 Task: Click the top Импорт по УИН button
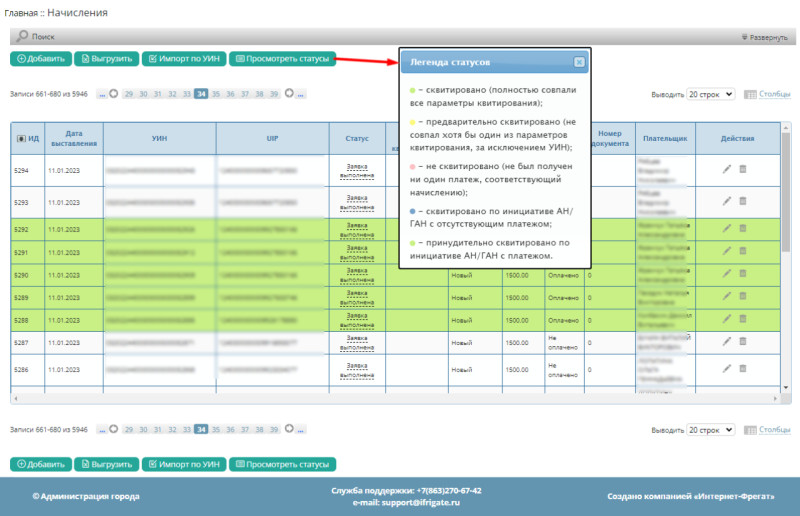click(x=183, y=59)
